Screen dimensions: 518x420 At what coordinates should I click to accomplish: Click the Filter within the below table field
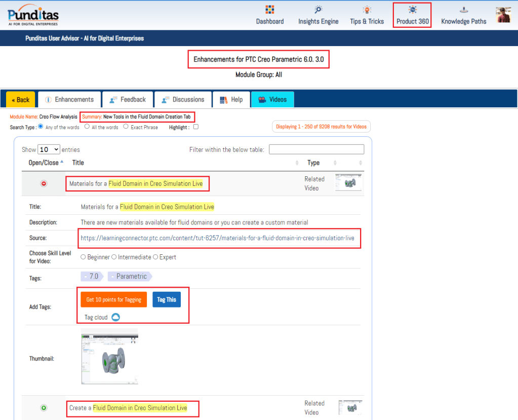[x=316, y=149]
